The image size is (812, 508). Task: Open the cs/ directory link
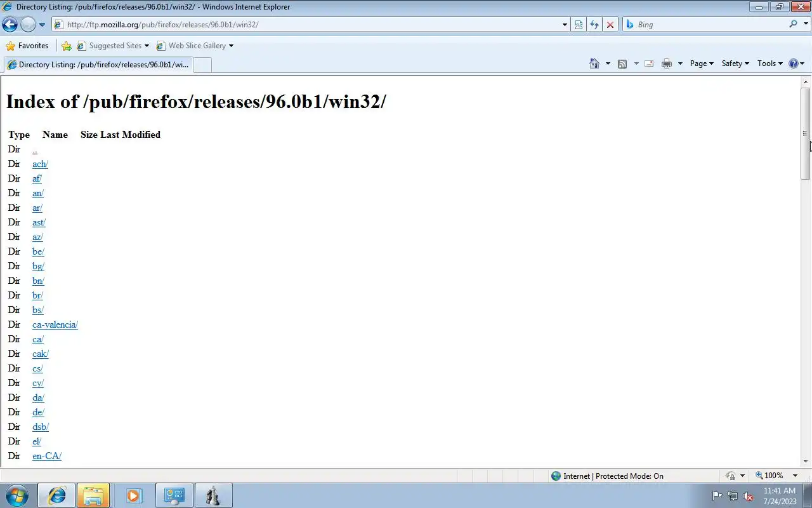pyautogui.click(x=37, y=369)
